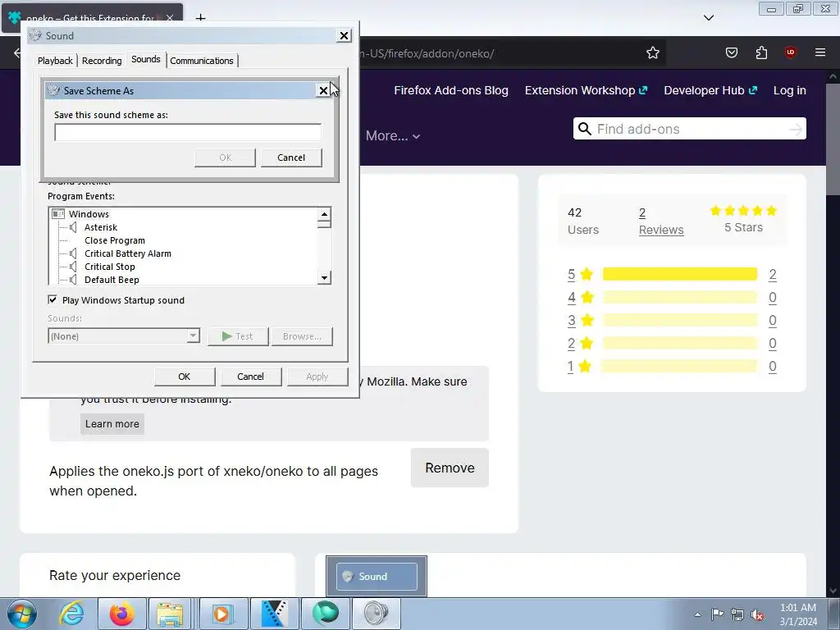Open the Firefox Add-ons Blog link
This screenshot has height=630, width=840.
pyautogui.click(x=451, y=90)
